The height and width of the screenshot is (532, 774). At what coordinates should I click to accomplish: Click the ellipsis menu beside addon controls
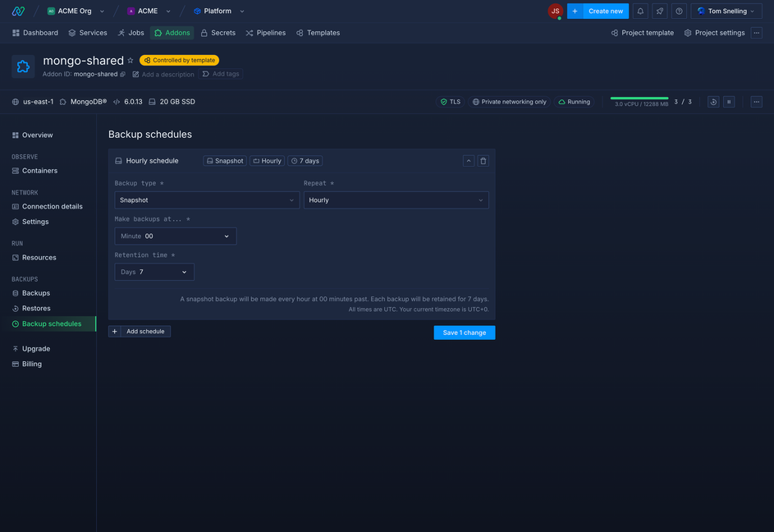click(756, 102)
